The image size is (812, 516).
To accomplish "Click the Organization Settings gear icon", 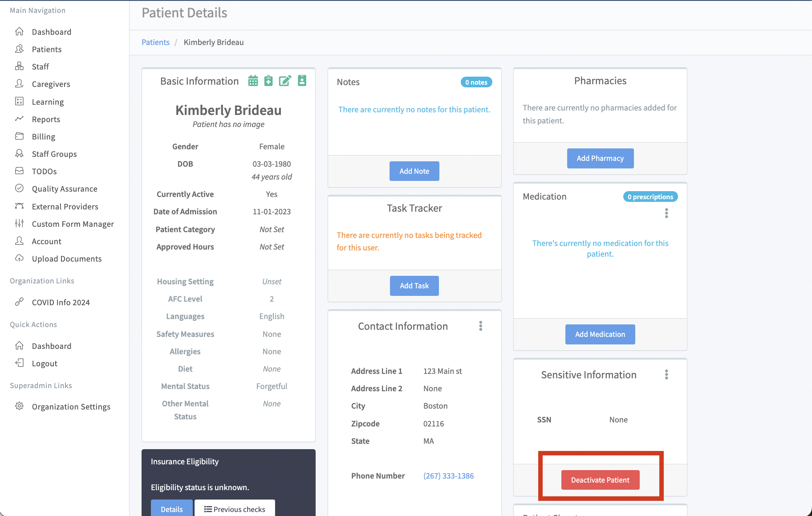I will [x=19, y=406].
